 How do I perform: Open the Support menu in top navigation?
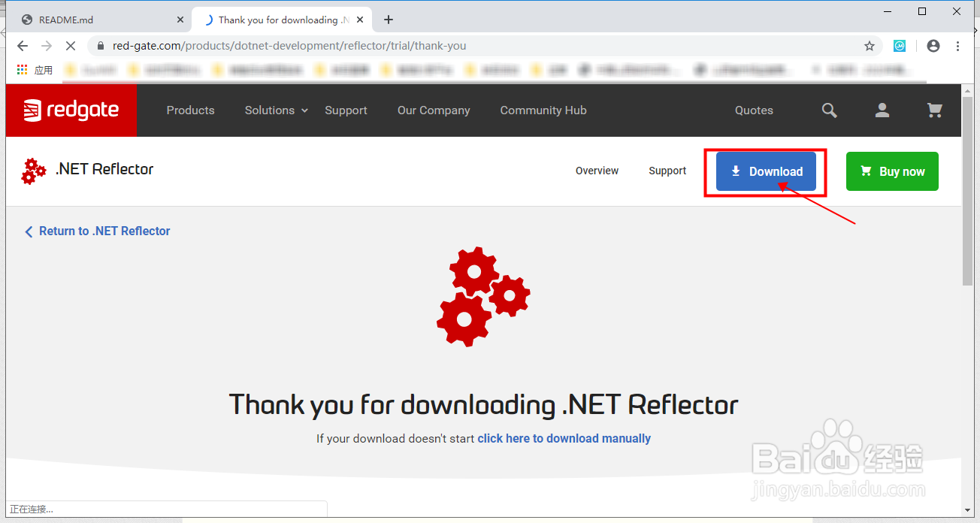[346, 110]
